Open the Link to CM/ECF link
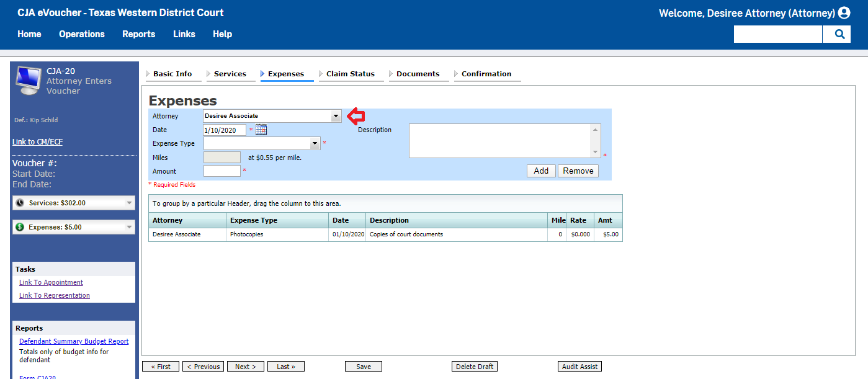The height and width of the screenshot is (379, 868). click(x=38, y=142)
